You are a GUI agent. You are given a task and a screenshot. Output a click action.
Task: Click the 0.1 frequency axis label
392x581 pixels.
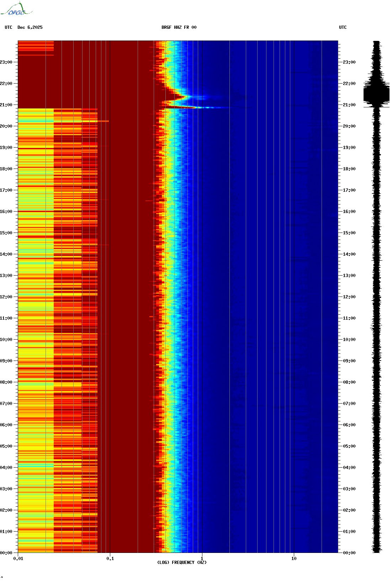pyautogui.click(x=110, y=559)
